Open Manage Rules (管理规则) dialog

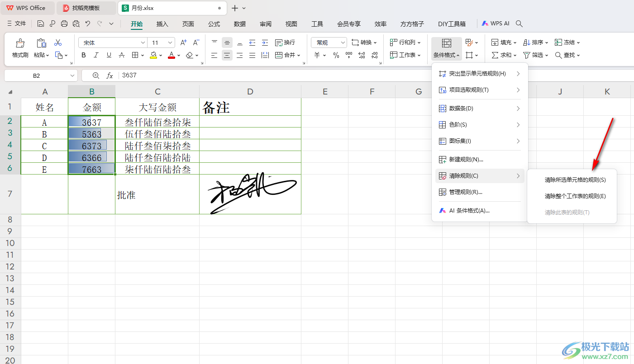click(x=480, y=192)
